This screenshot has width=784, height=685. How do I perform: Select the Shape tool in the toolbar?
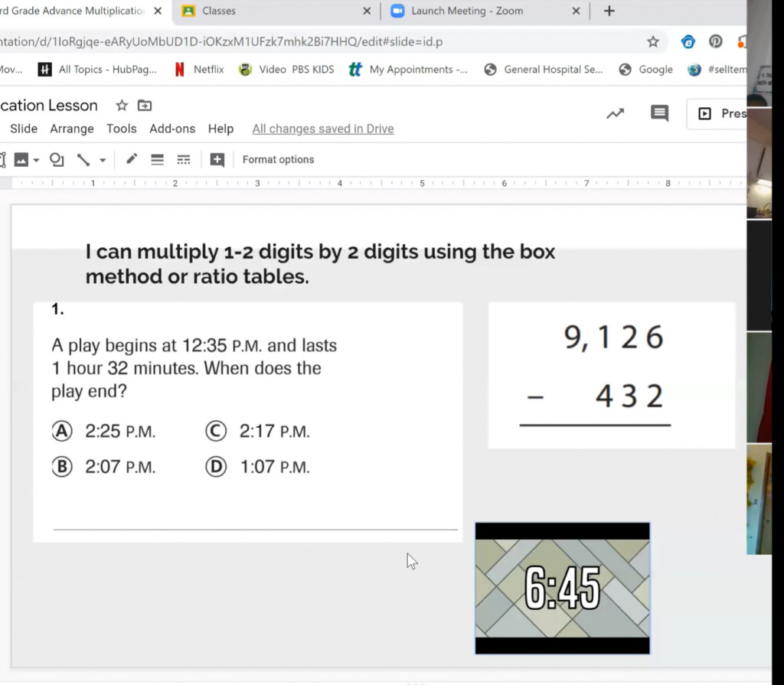[57, 159]
